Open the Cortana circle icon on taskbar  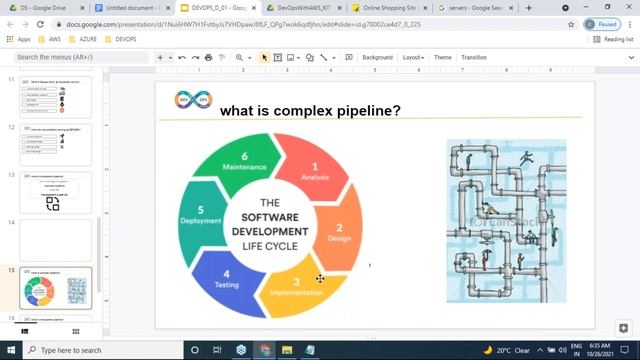pyautogui.click(x=195, y=350)
